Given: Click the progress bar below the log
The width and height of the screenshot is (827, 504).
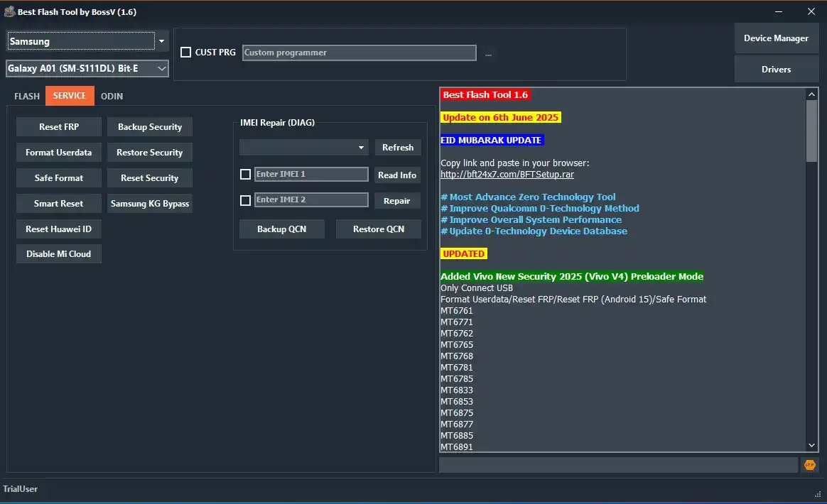Looking at the screenshot, I should tap(619, 465).
